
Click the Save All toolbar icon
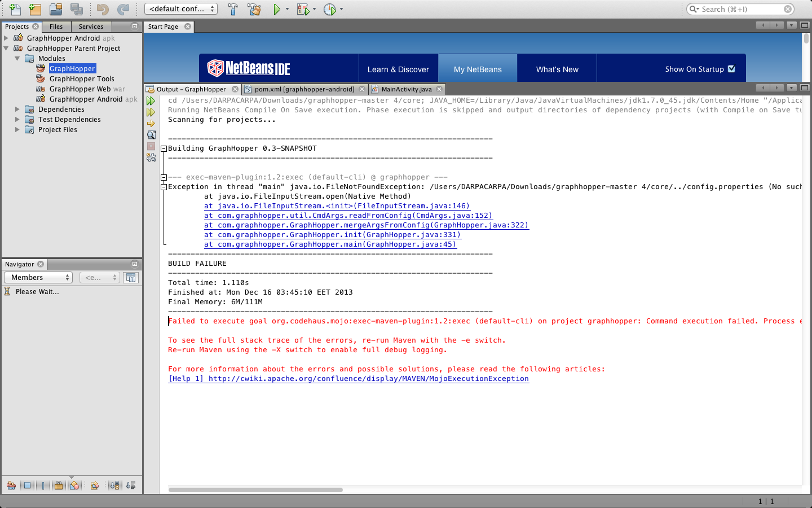[77, 9]
